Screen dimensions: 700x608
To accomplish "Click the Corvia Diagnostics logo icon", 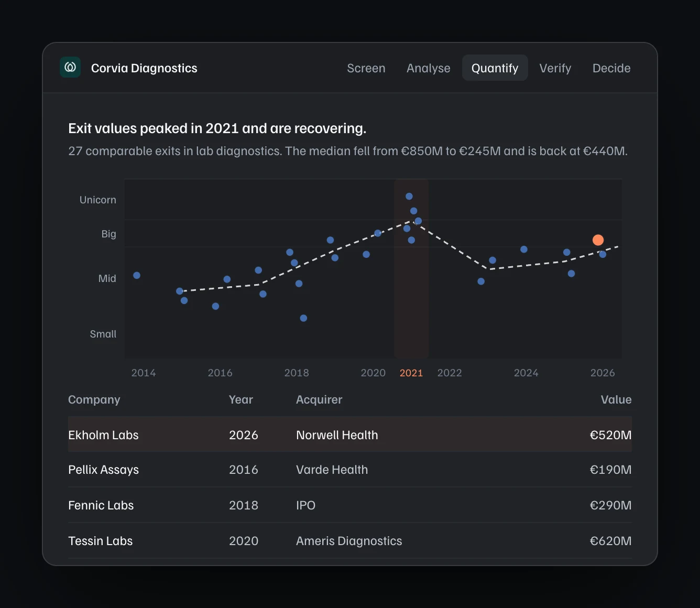I will [70, 68].
